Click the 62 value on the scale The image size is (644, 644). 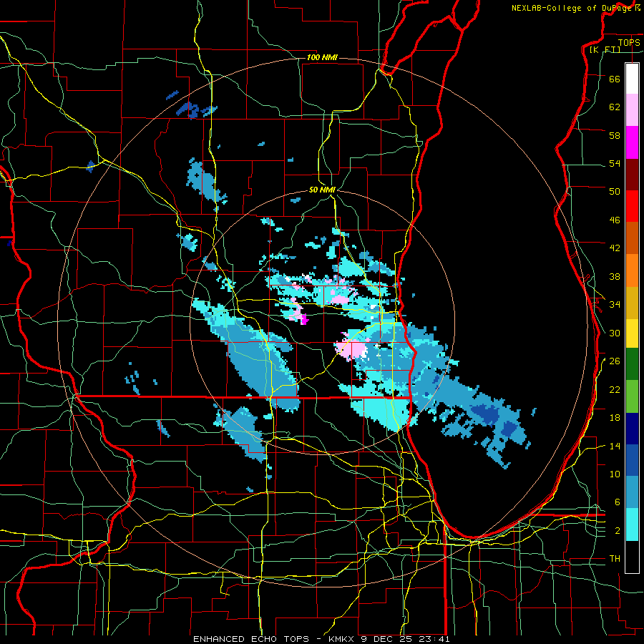[615, 107]
